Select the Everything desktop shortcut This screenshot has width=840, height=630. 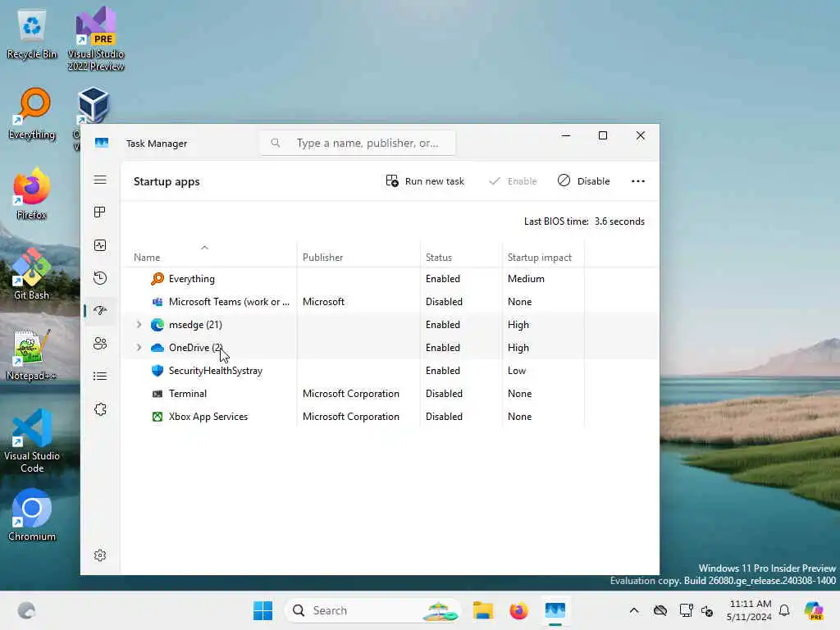point(32,115)
